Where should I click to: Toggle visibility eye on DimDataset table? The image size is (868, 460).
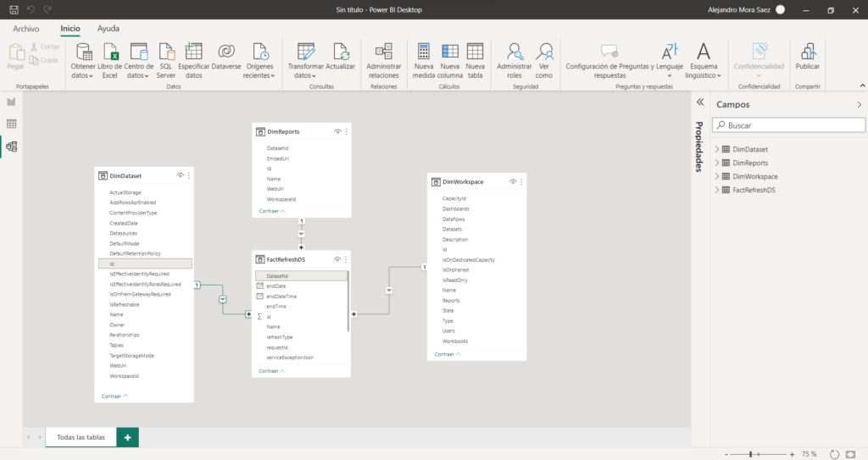(180, 175)
